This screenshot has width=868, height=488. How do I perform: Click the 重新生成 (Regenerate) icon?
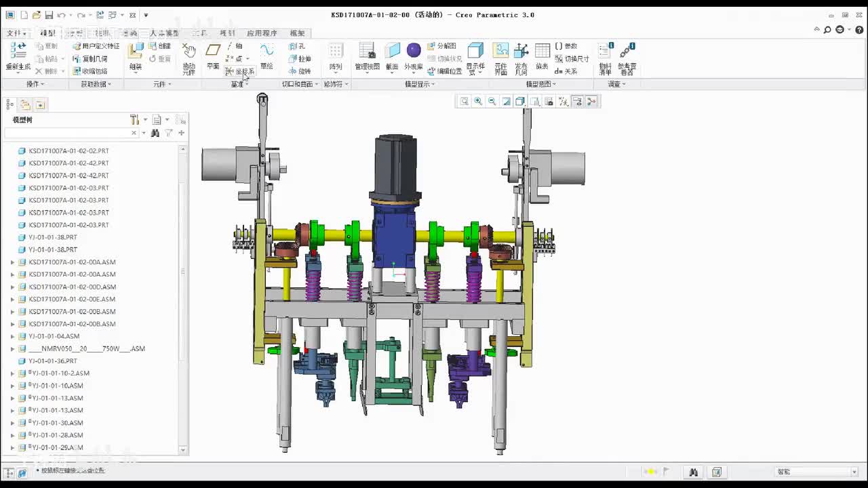pyautogui.click(x=18, y=51)
